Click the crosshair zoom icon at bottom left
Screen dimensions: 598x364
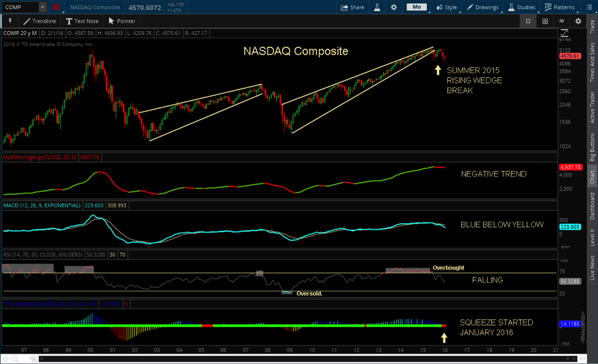[6, 358]
